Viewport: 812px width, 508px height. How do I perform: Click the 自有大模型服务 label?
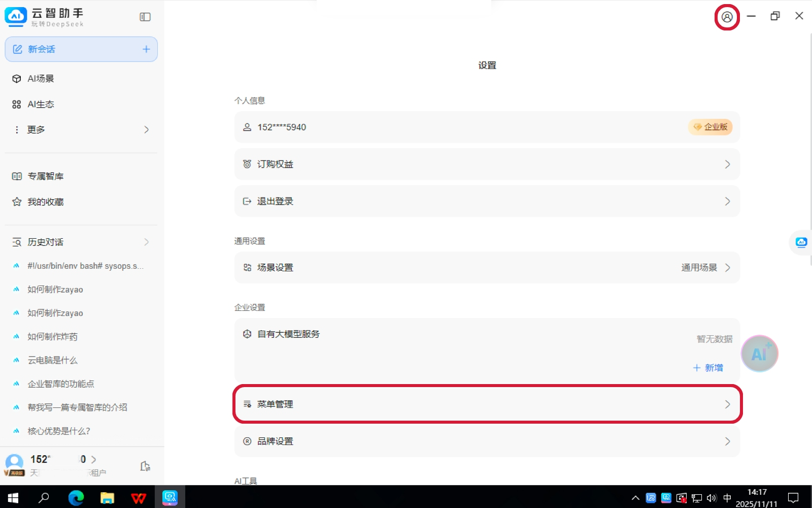tap(288, 334)
